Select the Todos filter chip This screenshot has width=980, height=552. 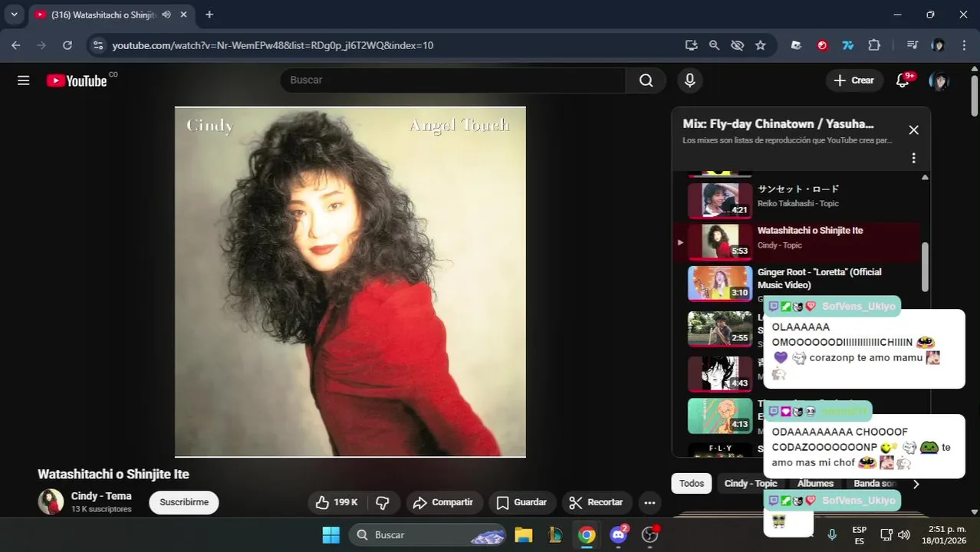click(692, 484)
